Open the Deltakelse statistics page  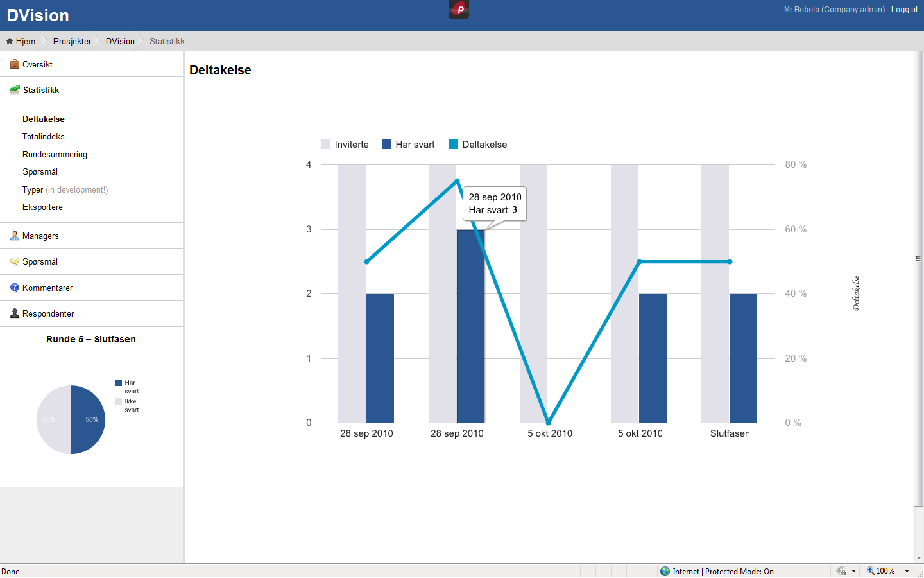click(x=44, y=119)
